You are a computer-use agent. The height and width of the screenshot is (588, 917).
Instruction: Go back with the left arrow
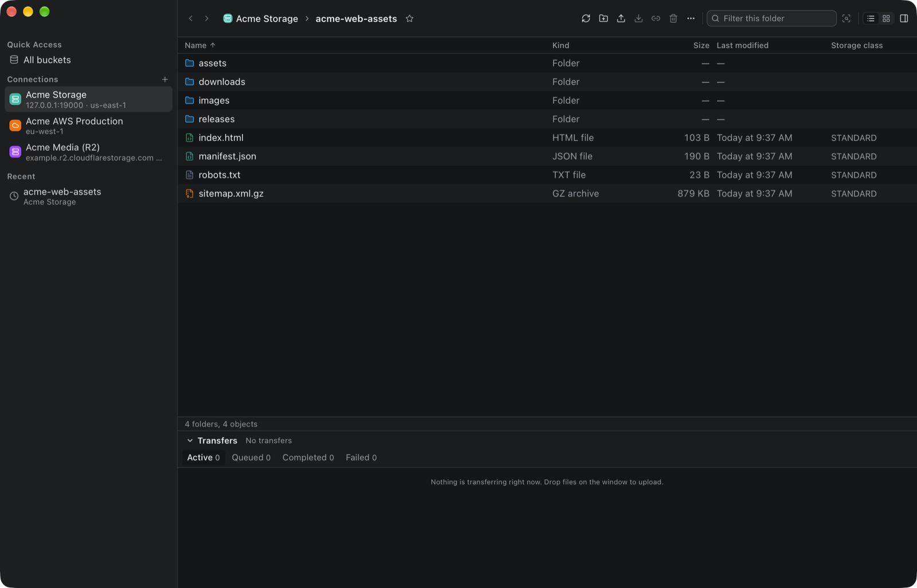[191, 18]
